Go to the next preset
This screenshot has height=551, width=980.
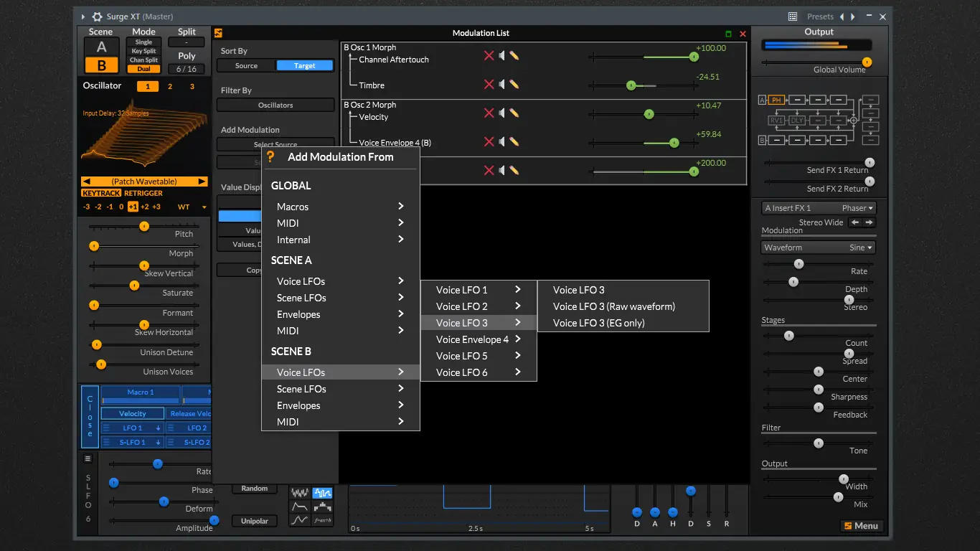(852, 17)
